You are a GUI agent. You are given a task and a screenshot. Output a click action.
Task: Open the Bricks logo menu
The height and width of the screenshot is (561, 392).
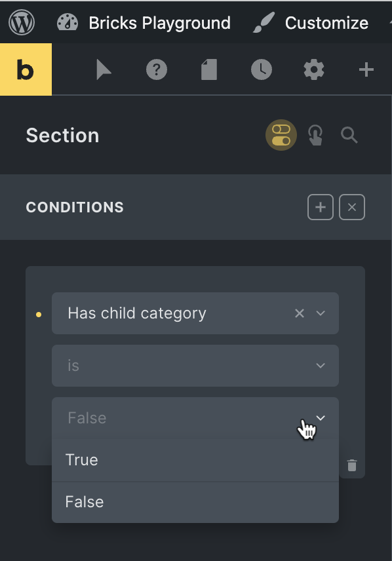tap(26, 69)
